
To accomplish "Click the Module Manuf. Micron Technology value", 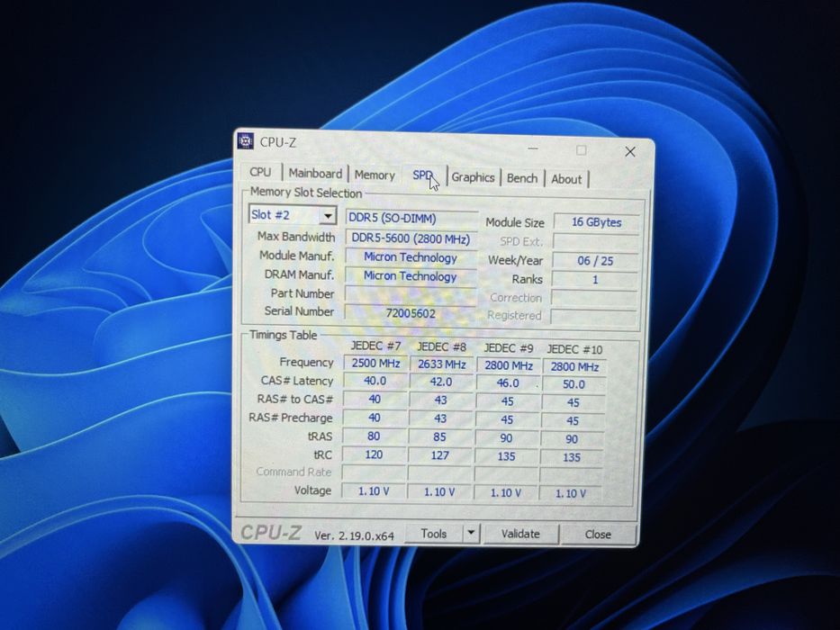I will point(411,257).
